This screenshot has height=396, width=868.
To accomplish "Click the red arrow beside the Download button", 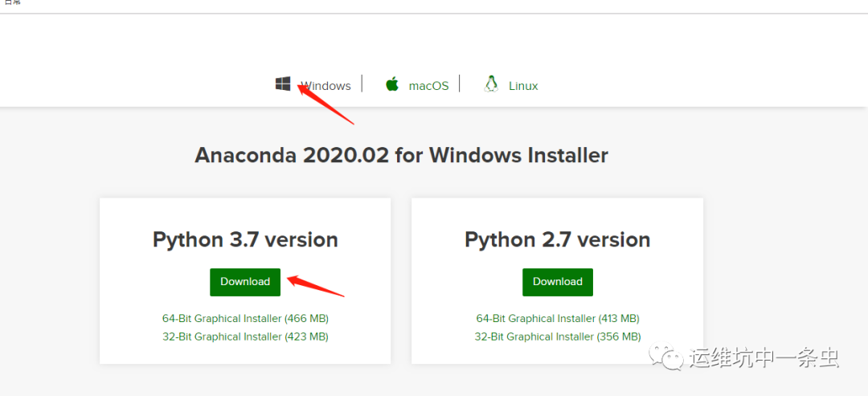I will (x=316, y=285).
